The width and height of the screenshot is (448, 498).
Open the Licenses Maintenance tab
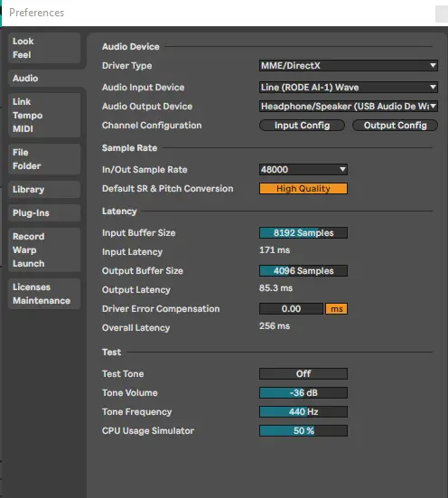coord(44,294)
